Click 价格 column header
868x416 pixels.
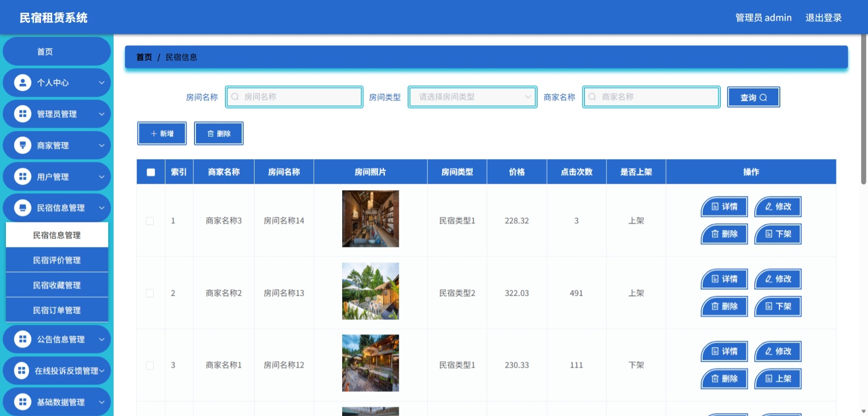click(516, 172)
